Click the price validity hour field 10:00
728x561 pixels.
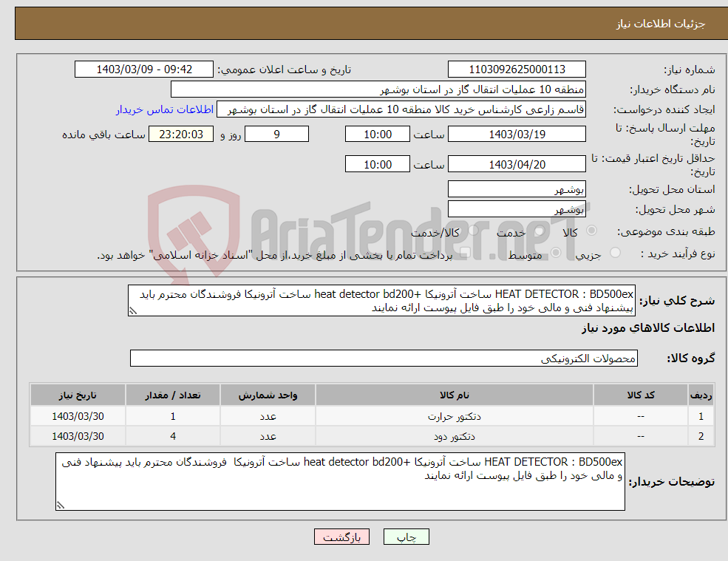[378, 164]
